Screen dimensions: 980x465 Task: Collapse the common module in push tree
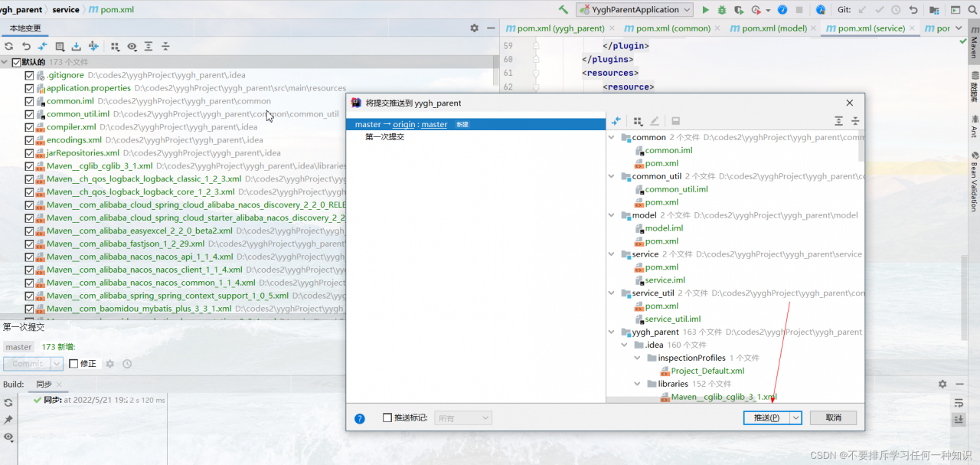(x=612, y=138)
